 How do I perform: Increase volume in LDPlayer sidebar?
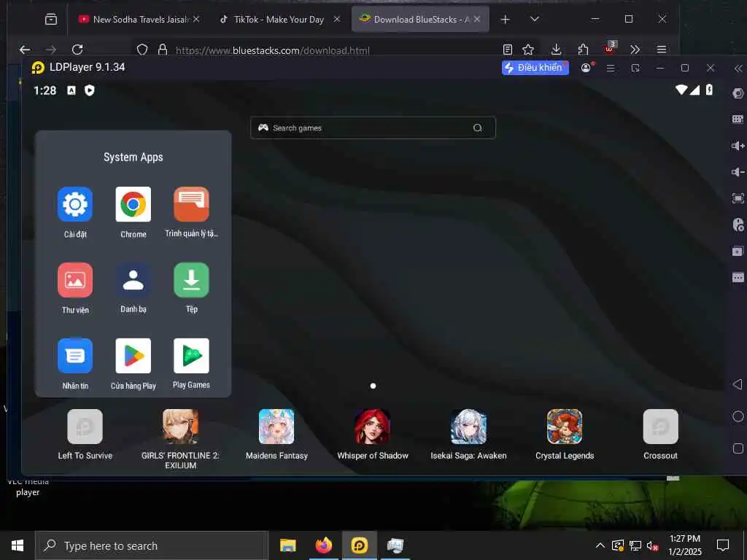738,146
